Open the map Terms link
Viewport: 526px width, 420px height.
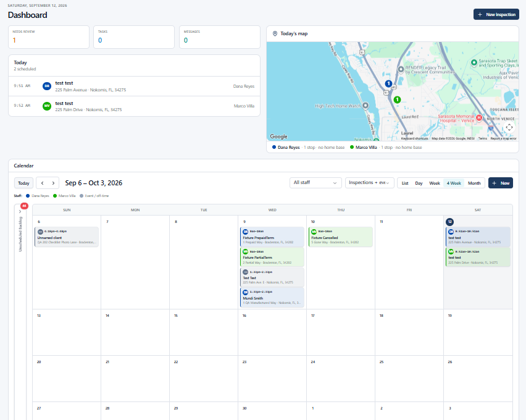coord(482,138)
